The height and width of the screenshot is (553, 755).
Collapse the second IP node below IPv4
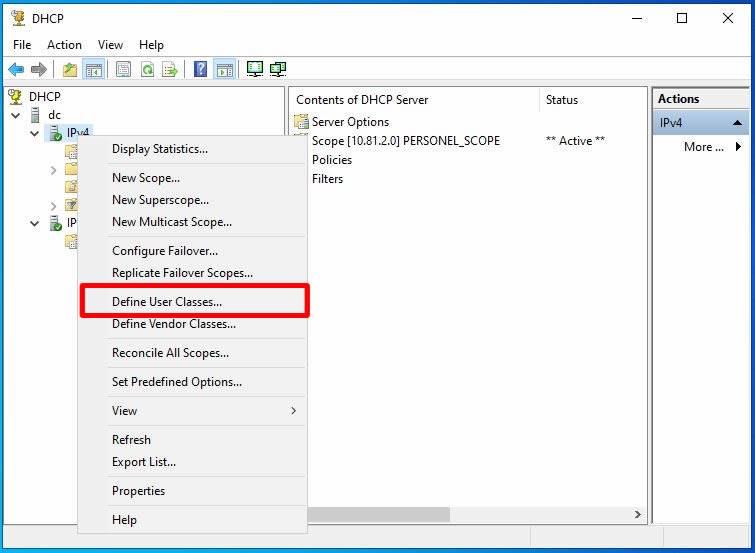tap(35, 224)
